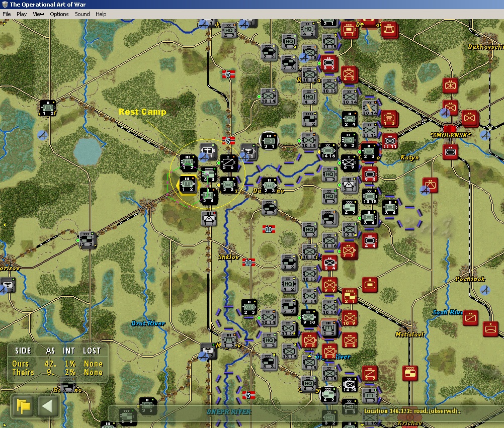
Task: Select the red 11-11 enemy counter
Action: (390, 141)
